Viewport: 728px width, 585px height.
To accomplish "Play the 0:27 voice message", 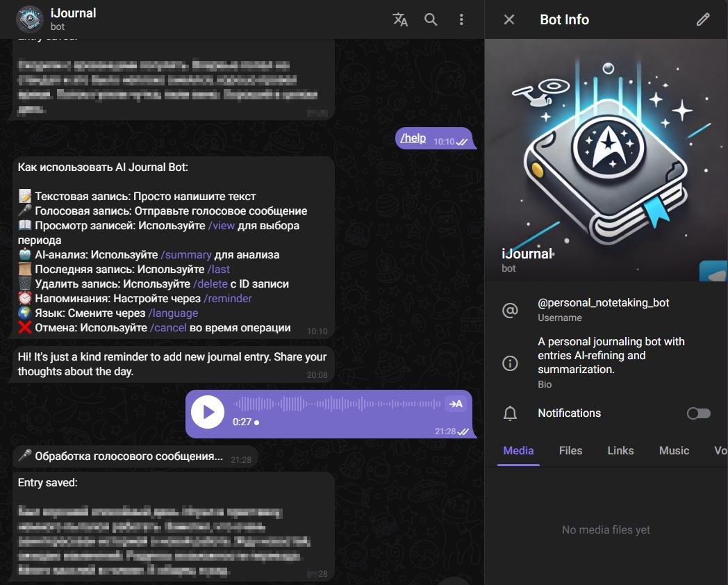I will point(208,413).
